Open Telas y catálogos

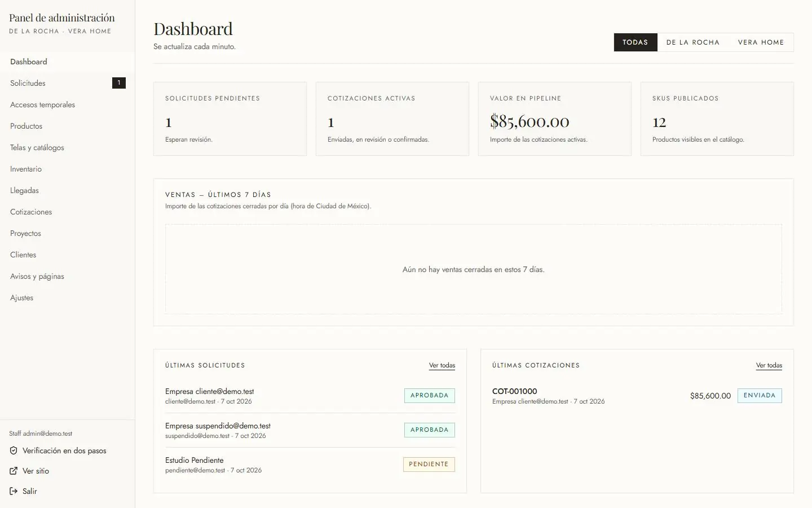(x=68, y=147)
